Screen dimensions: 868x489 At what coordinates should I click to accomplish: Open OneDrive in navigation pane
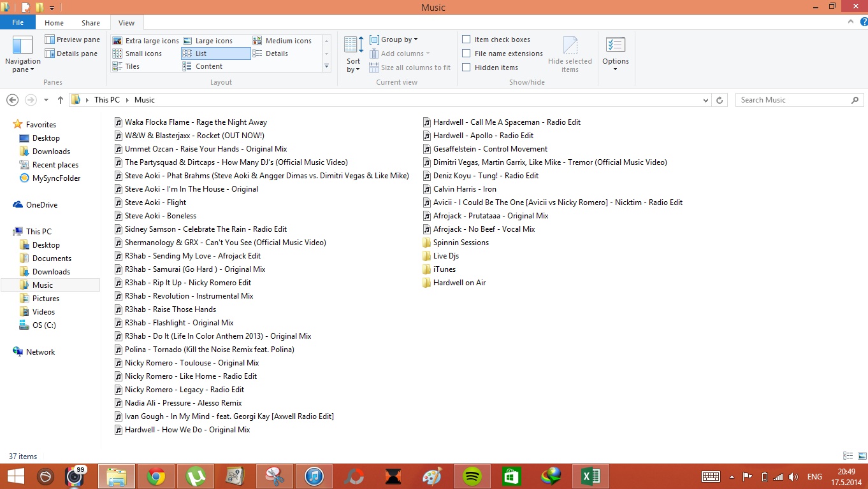point(41,205)
